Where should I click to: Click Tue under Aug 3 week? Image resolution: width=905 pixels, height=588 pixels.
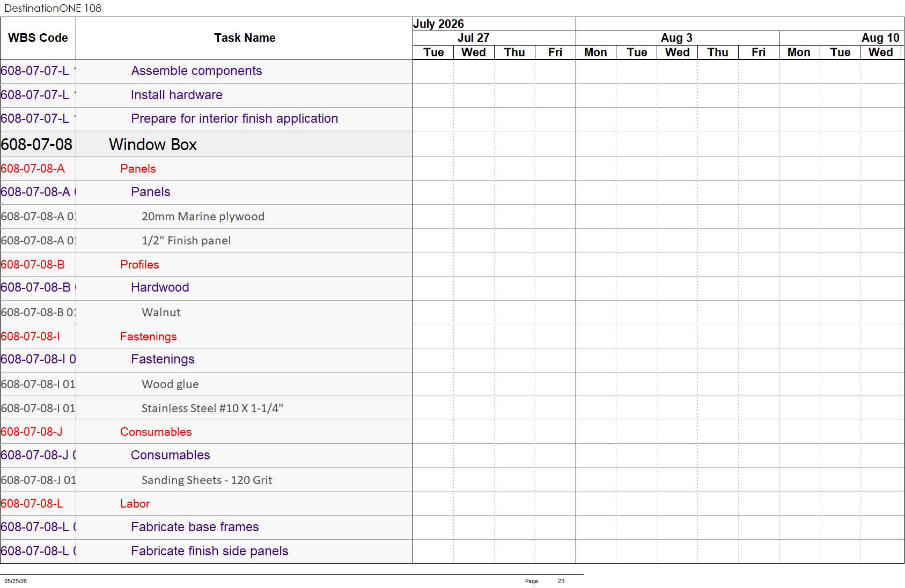[x=637, y=53]
